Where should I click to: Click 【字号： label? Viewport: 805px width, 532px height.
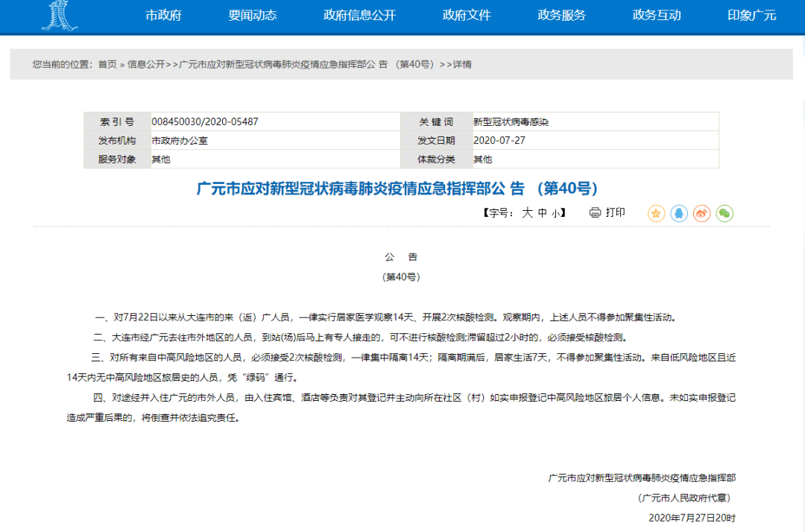pos(499,213)
